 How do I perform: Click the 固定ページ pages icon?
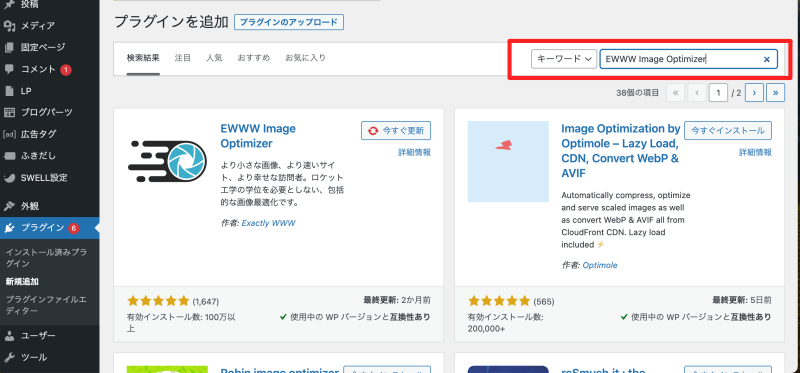pyautogui.click(x=9, y=47)
